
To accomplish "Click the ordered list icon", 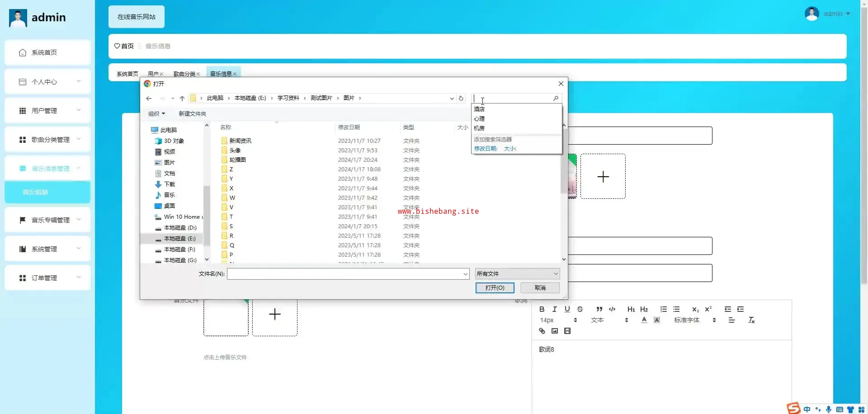I will click(663, 309).
